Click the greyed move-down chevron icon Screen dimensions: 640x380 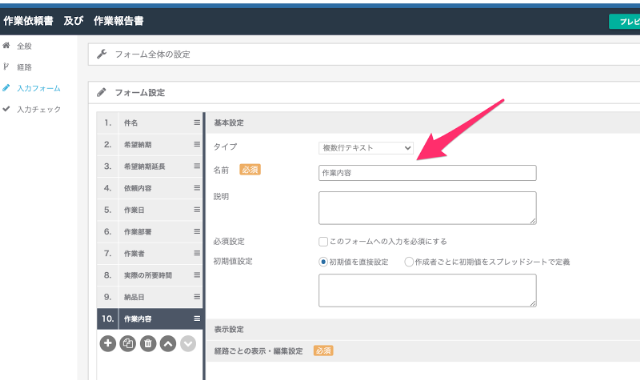click(x=188, y=343)
